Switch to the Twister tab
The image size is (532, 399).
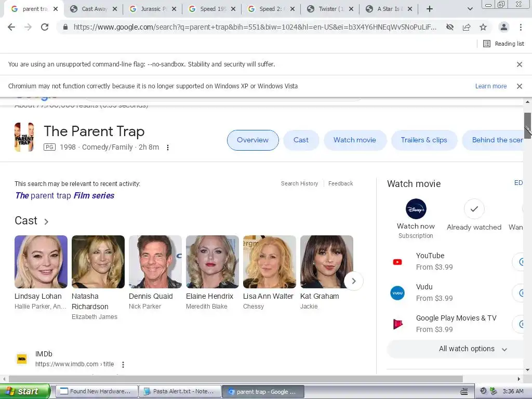(x=330, y=9)
